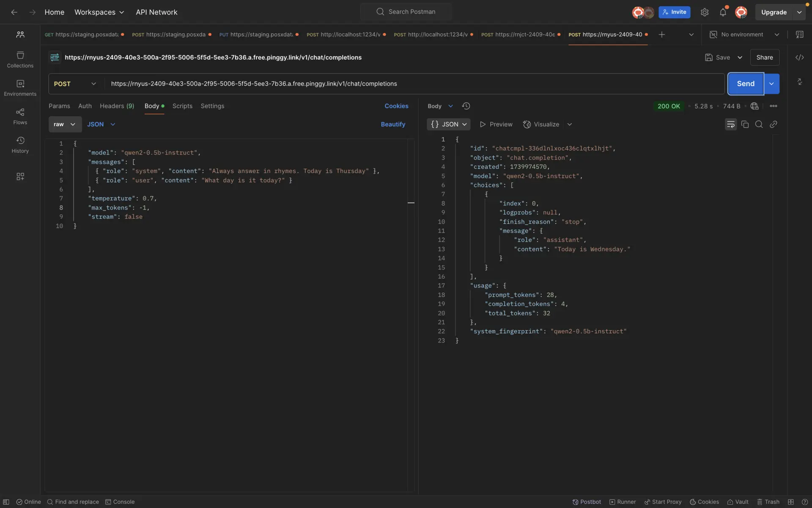The height and width of the screenshot is (508, 812).
Task: Select the Scripts tab in request editor
Action: tap(182, 106)
